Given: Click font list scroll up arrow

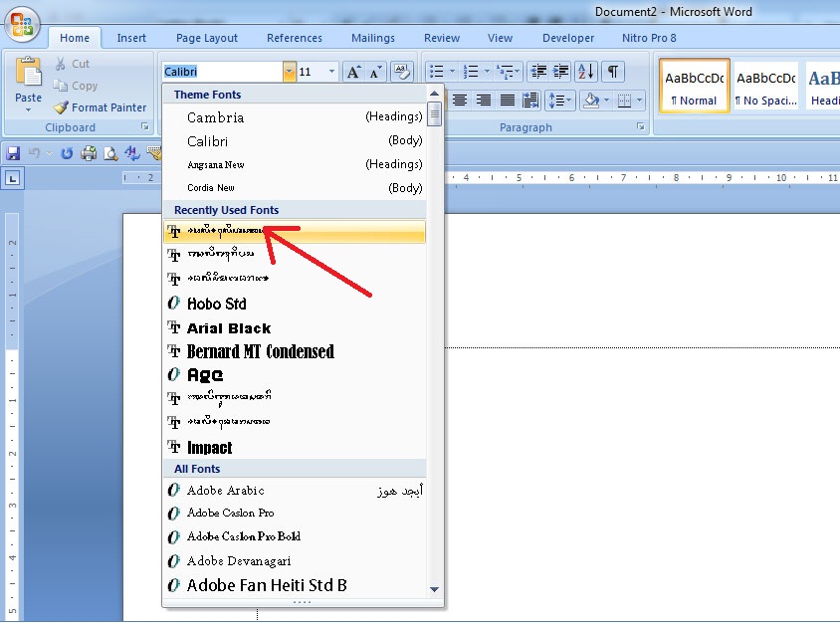Looking at the screenshot, I should coord(435,94).
